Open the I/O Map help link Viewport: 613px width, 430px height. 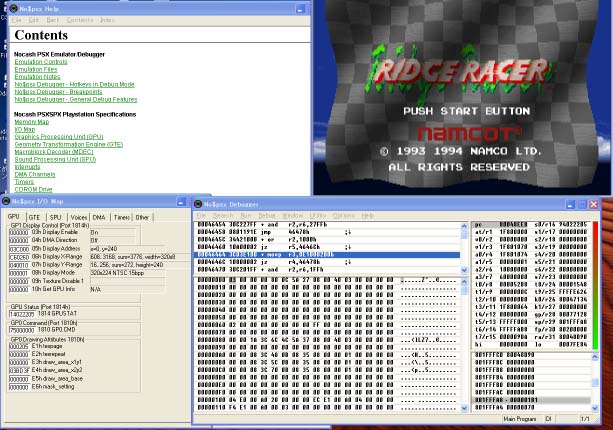pyautogui.click(x=25, y=129)
